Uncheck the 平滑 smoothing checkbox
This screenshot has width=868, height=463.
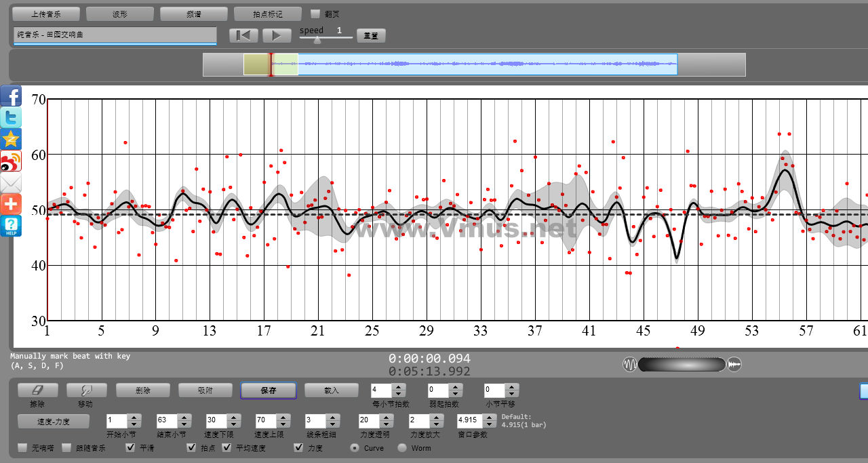point(131,448)
